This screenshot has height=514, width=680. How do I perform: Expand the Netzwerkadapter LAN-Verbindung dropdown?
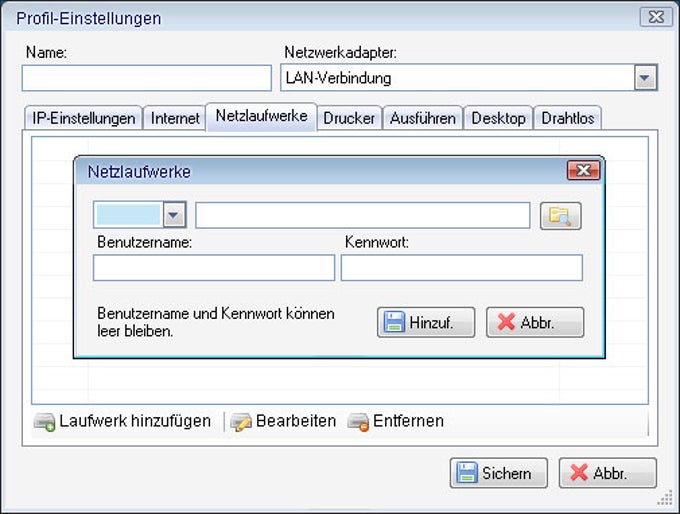click(x=645, y=78)
